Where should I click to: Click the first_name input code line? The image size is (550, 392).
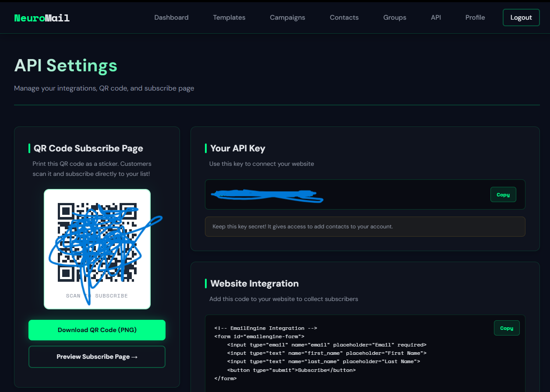pos(327,353)
